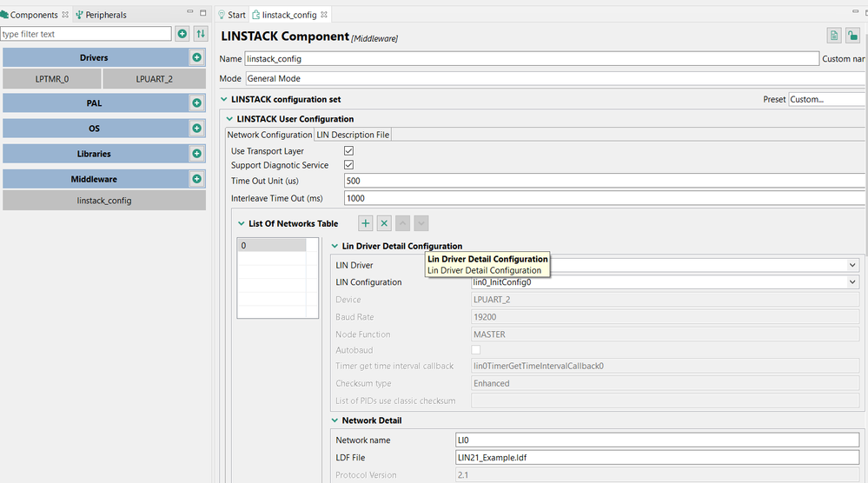Image resolution: width=868 pixels, height=483 pixels.
Task: Collapse LINSTACK configuration set section
Action: click(x=223, y=99)
